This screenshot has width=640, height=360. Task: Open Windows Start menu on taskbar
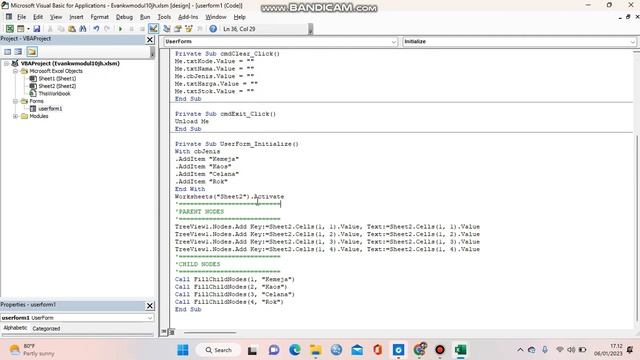click(182, 350)
